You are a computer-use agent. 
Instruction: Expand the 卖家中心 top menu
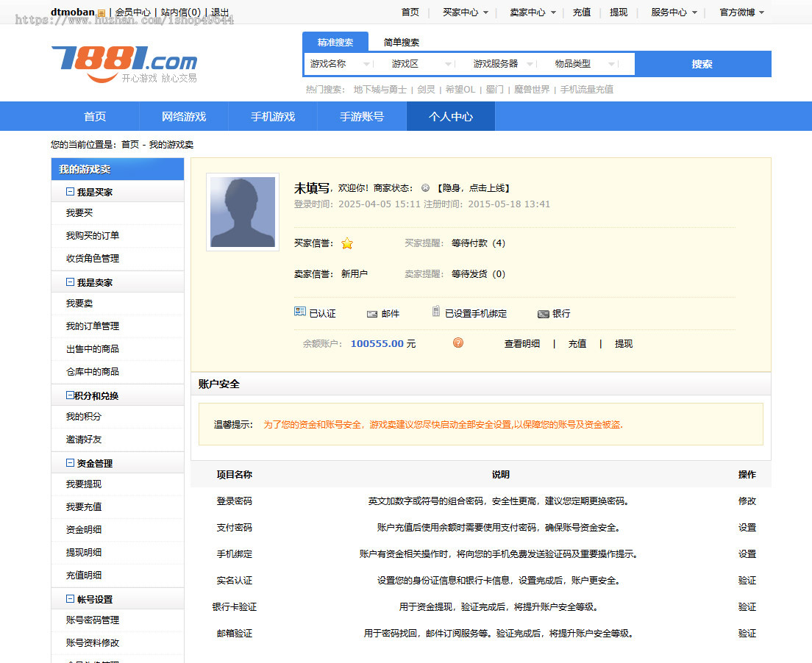pyautogui.click(x=533, y=12)
